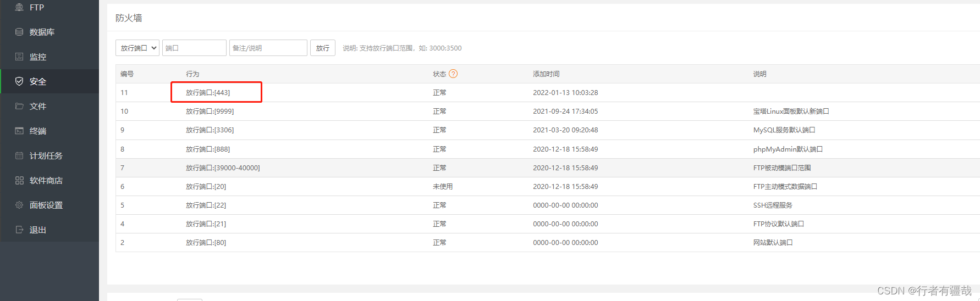Image resolution: width=980 pixels, height=301 pixels.
Task: Select the 放行端口:[3306] rule cell
Action: pyautogui.click(x=210, y=130)
